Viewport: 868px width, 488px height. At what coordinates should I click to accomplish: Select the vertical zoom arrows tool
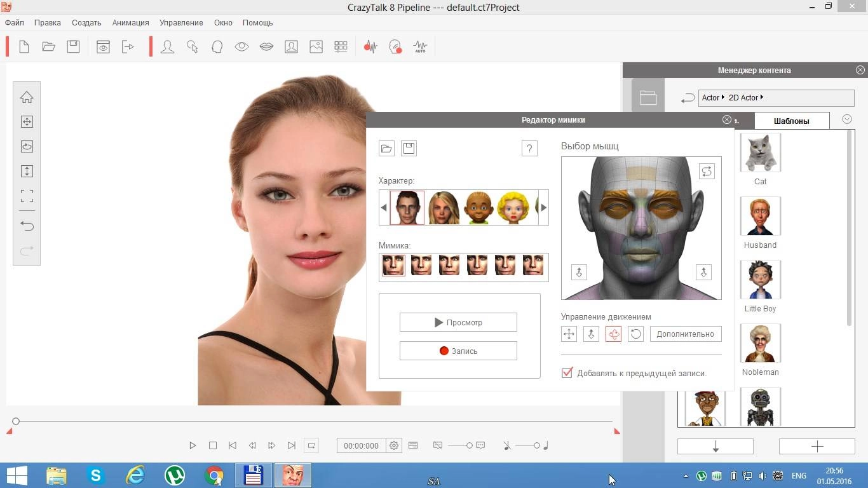pyautogui.click(x=27, y=171)
